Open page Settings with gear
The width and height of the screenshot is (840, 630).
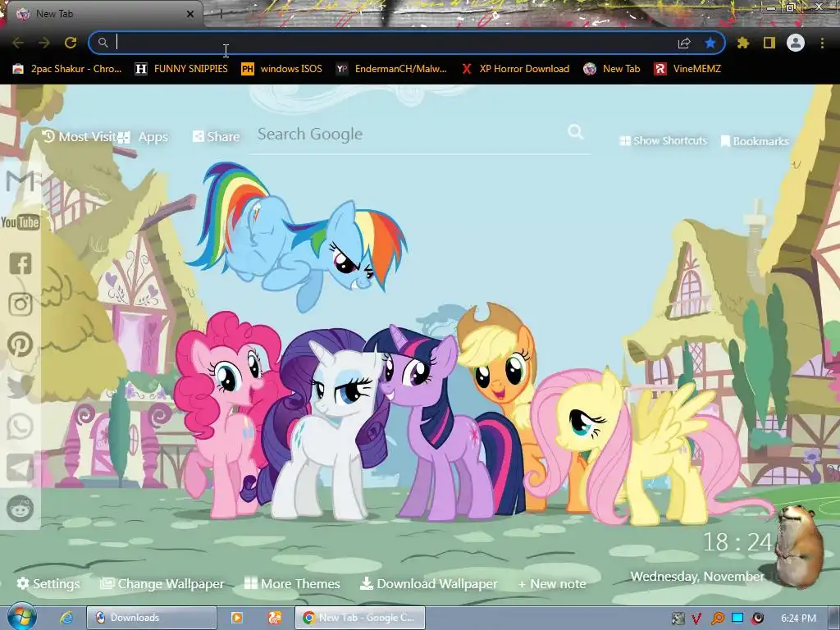[48, 584]
